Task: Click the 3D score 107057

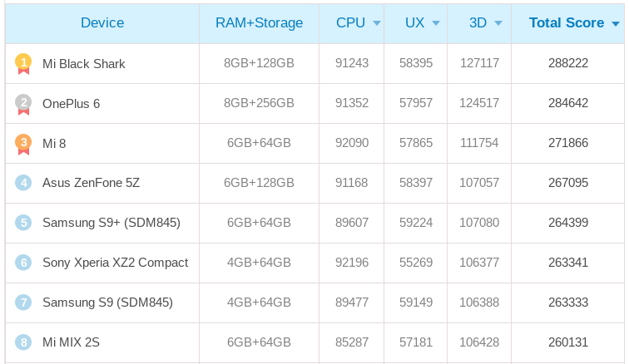Action: click(479, 183)
